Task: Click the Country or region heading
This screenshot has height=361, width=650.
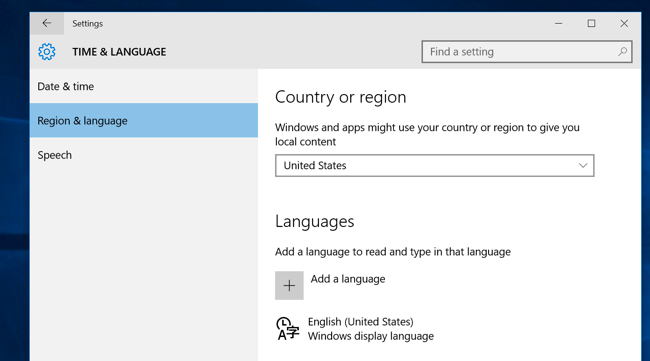Action: (341, 97)
